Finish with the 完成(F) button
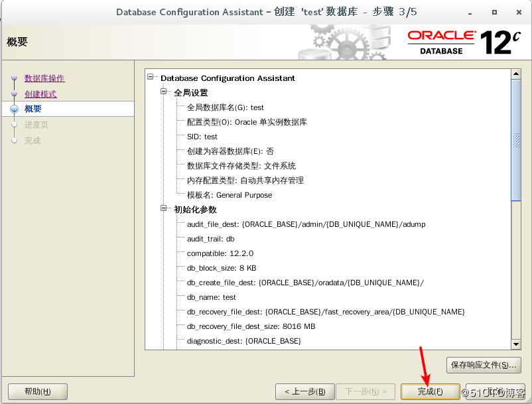The width and height of the screenshot is (532, 404). pos(431,392)
